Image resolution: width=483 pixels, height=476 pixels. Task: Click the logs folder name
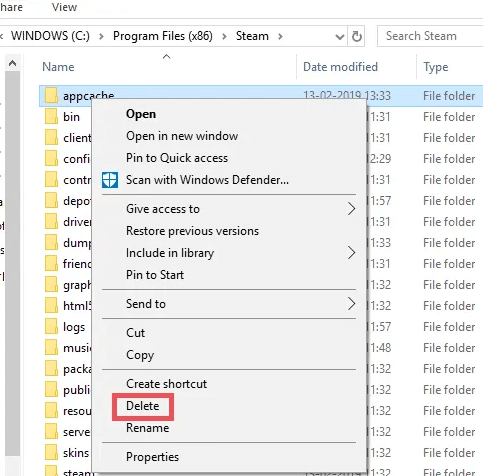click(x=74, y=327)
